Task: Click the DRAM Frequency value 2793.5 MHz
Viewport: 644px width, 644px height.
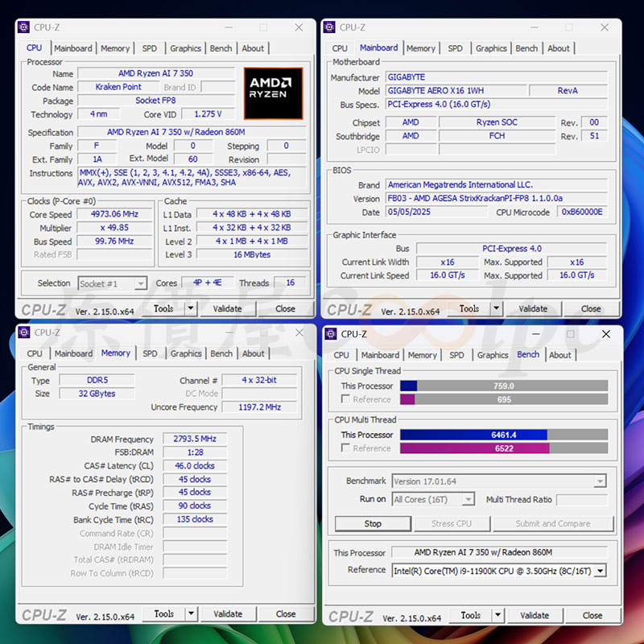Action: tap(195, 439)
